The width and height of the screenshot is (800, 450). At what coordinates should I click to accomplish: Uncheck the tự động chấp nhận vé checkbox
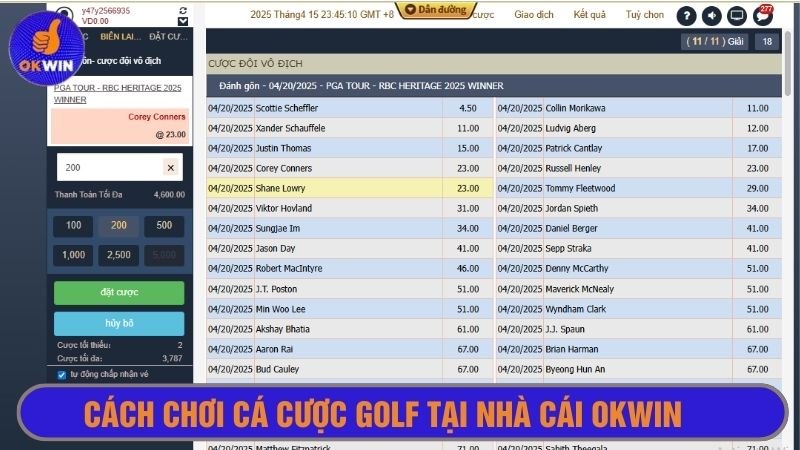[x=62, y=375]
